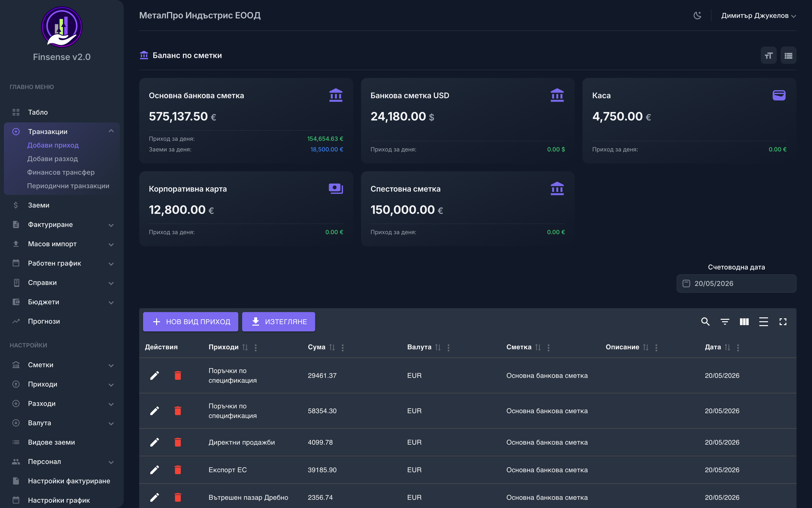The height and width of the screenshot is (508, 812).
Task: Click the Finsense logo
Action: (x=62, y=27)
